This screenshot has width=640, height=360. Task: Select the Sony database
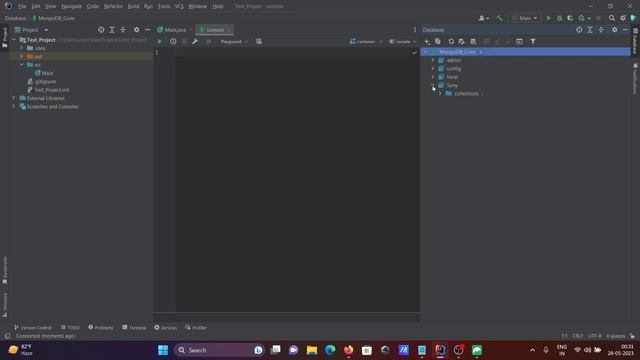click(x=452, y=85)
